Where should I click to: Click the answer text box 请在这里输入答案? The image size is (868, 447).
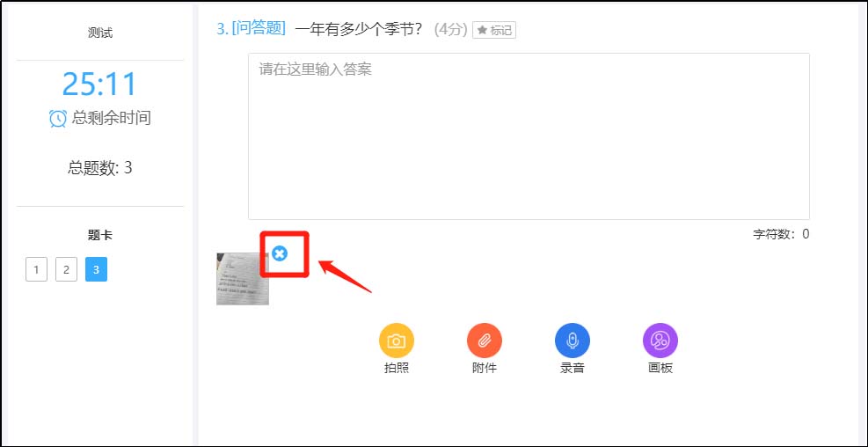click(x=529, y=136)
